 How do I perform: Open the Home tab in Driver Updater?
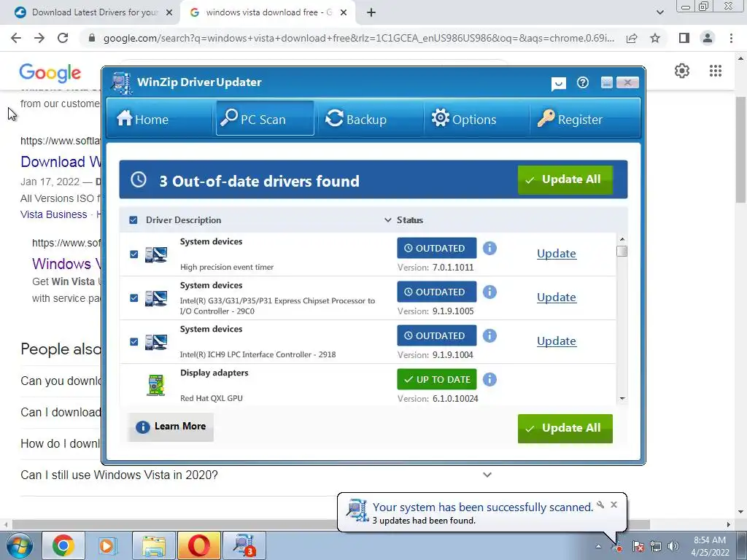pos(142,118)
